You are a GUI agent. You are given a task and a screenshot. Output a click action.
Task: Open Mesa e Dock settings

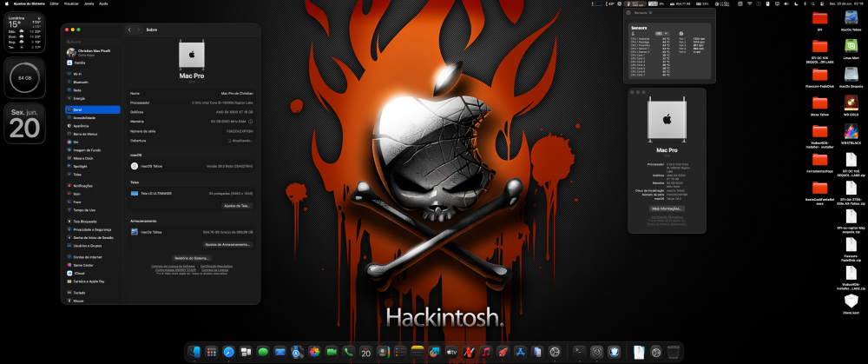(93, 158)
